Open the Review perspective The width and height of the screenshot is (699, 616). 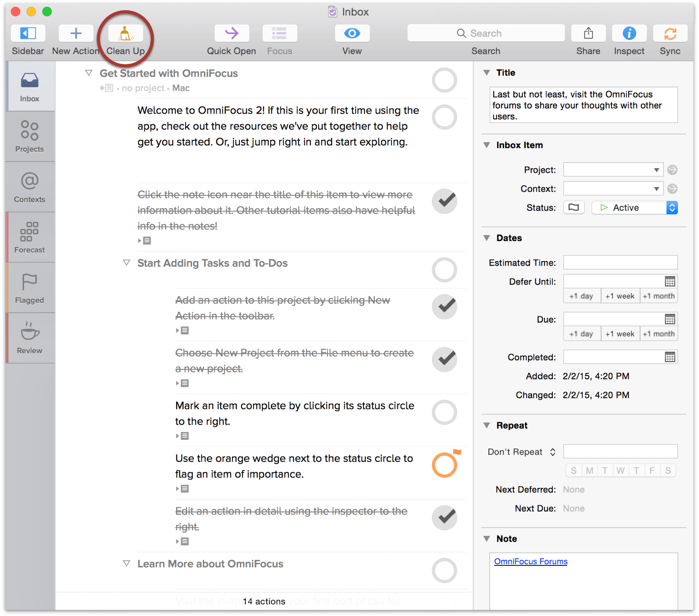click(30, 338)
